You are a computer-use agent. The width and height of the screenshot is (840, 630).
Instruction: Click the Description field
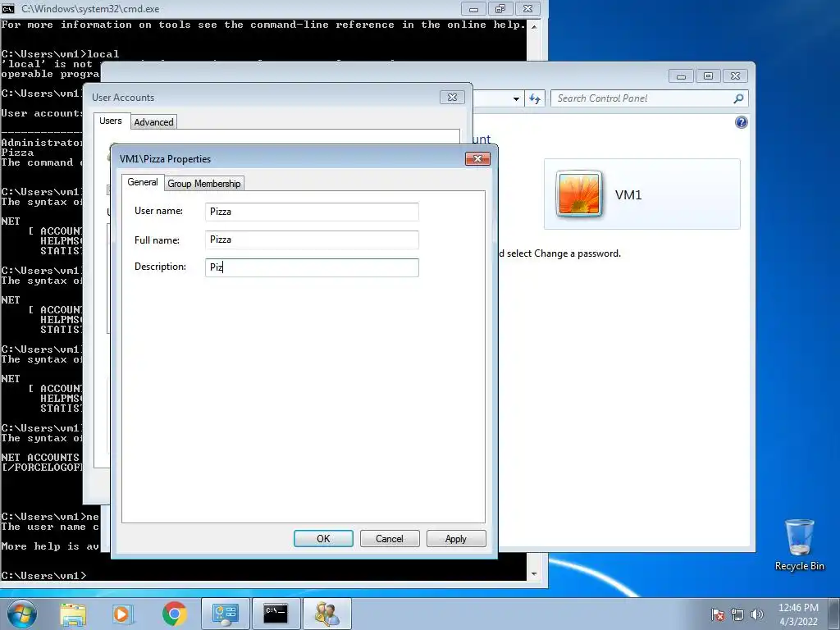tap(312, 267)
